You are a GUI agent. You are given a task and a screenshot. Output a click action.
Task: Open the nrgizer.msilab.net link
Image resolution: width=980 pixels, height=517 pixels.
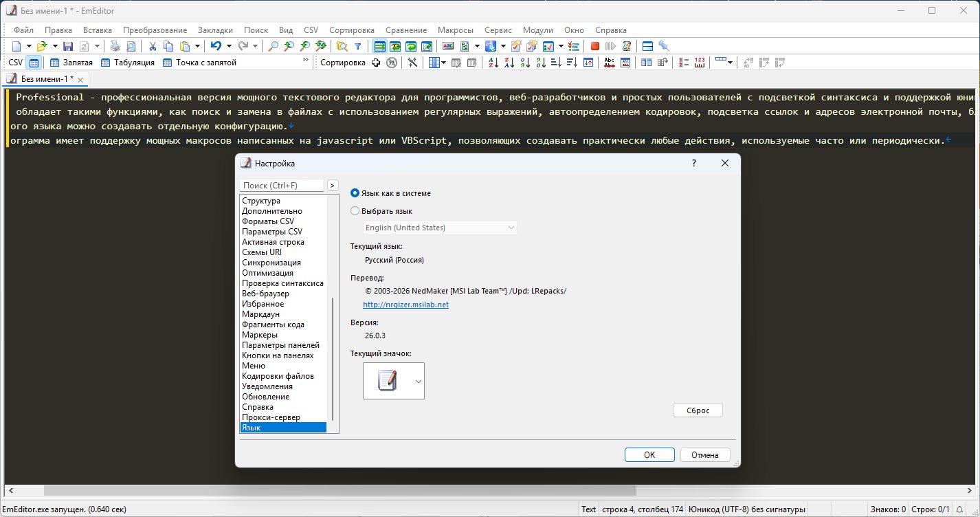pyautogui.click(x=405, y=305)
